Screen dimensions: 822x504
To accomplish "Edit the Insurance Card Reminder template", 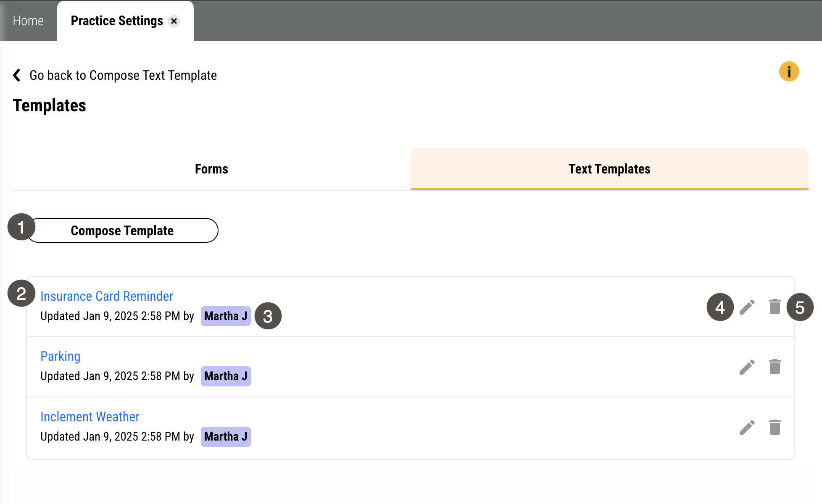I will coord(747,307).
